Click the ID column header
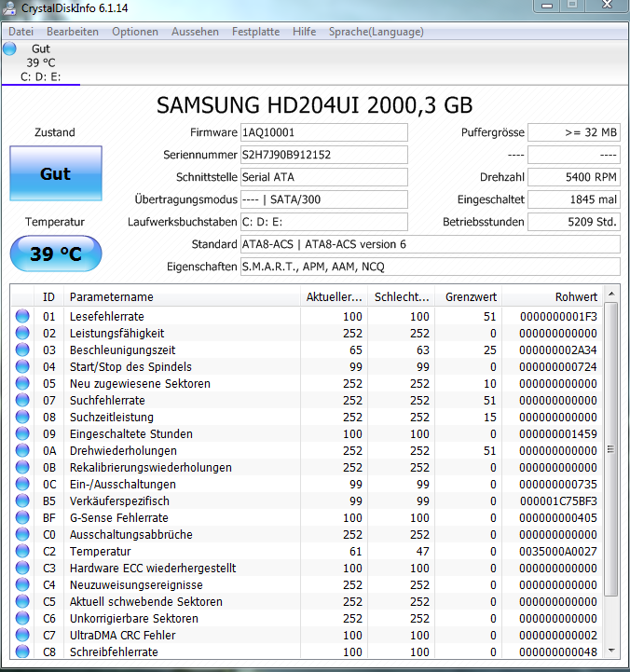The width and height of the screenshot is (630, 672). [48, 296]
